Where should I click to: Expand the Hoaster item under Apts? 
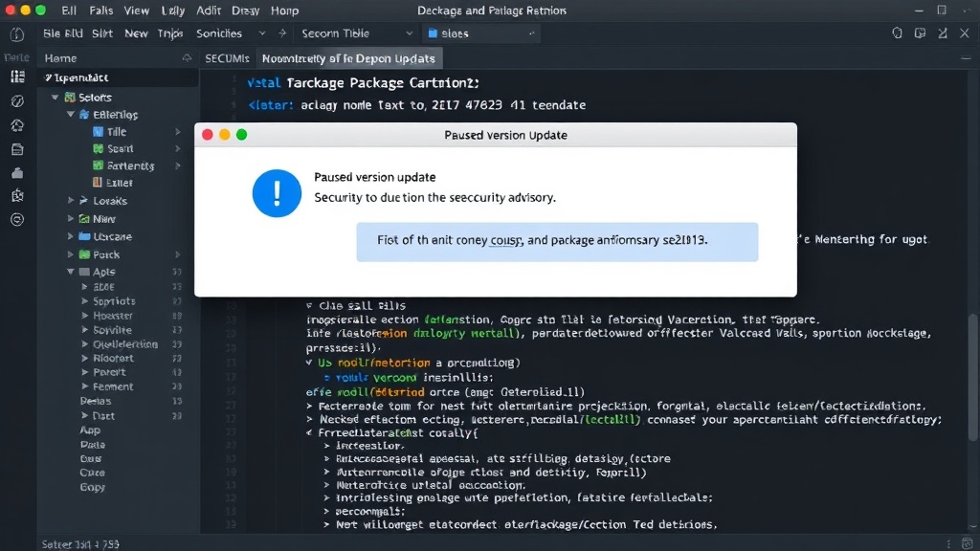pos(85,316)
